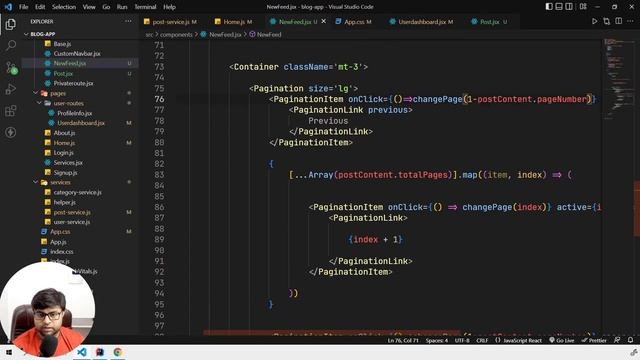
Task: Open index.css in explorer
Action: pyautogui.click(x=62, y=252)
